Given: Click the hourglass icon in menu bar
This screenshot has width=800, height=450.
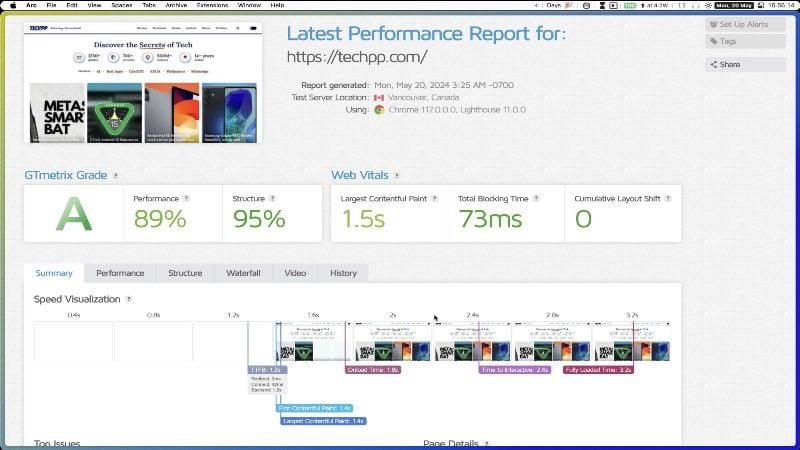Looking at the screenshot, I should coord(602,5).
